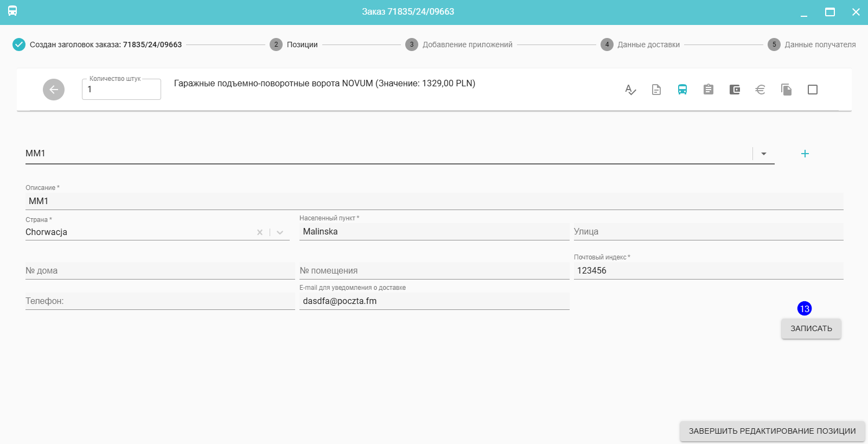This screenshot has height=444, width=868.
Task: Select the teal bus delivery icon
Action: pos(682,90)
